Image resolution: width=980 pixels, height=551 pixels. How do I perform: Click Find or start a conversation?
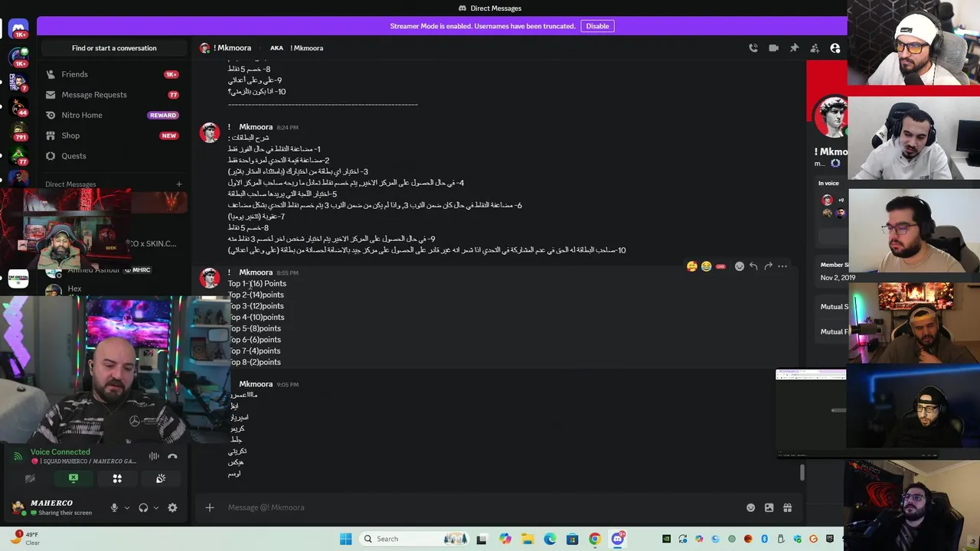(114, 47)
